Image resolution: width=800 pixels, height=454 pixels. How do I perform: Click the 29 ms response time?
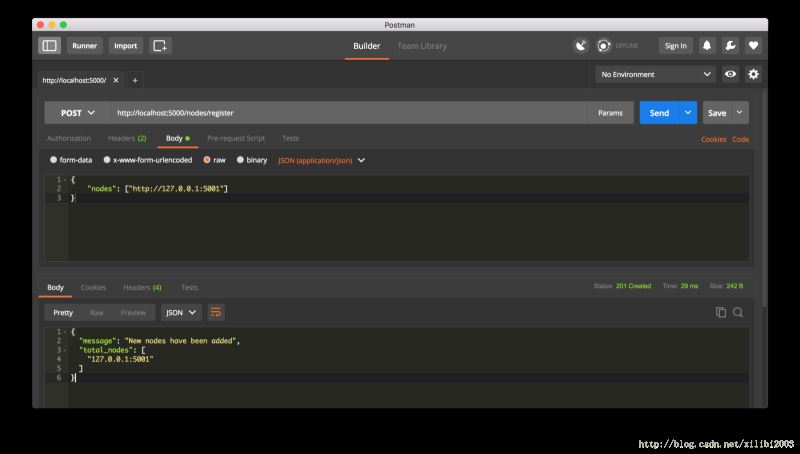[689, 286]
